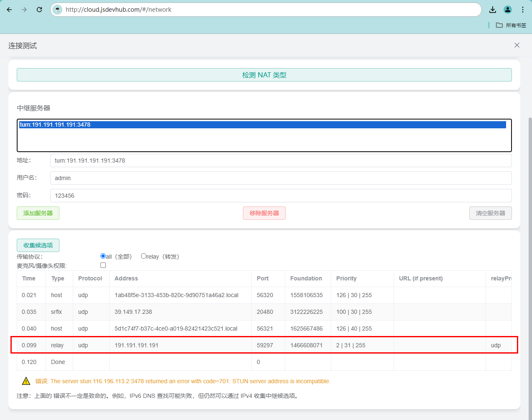Enable the 麦克风/摄像头权限 checkbox

click(103, 265)
